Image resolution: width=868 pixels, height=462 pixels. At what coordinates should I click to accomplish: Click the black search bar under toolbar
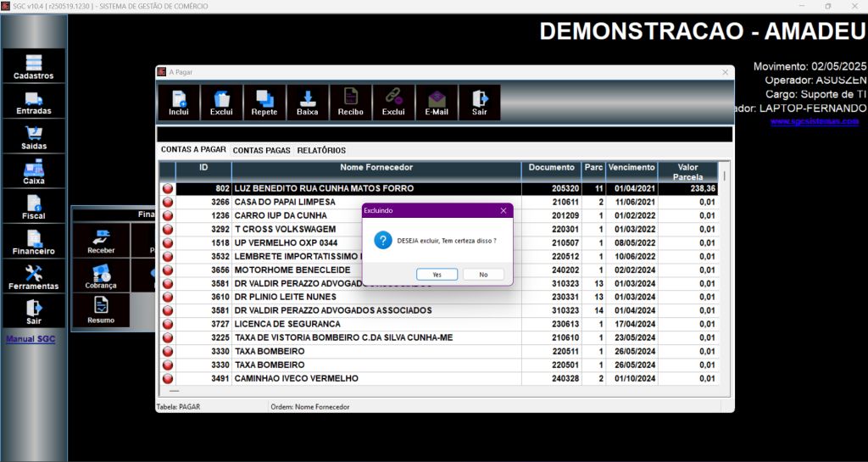click(x=444, y=134)
